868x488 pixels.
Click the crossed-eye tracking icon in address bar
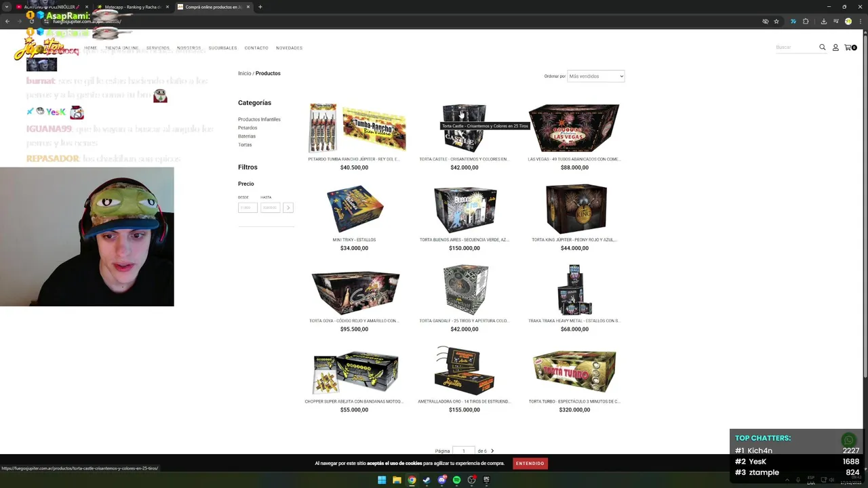pos(766,21)
